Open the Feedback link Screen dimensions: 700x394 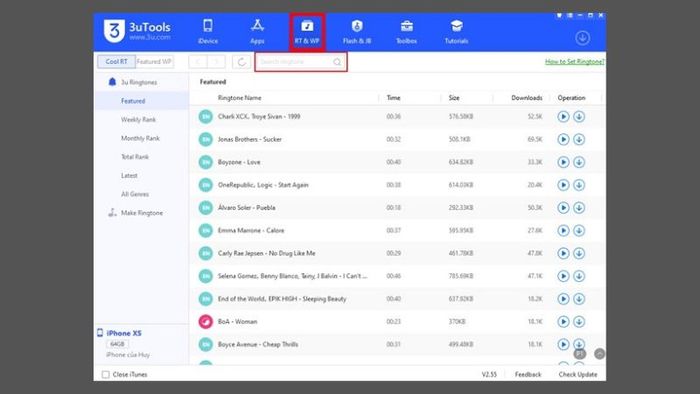pos(528,374)
